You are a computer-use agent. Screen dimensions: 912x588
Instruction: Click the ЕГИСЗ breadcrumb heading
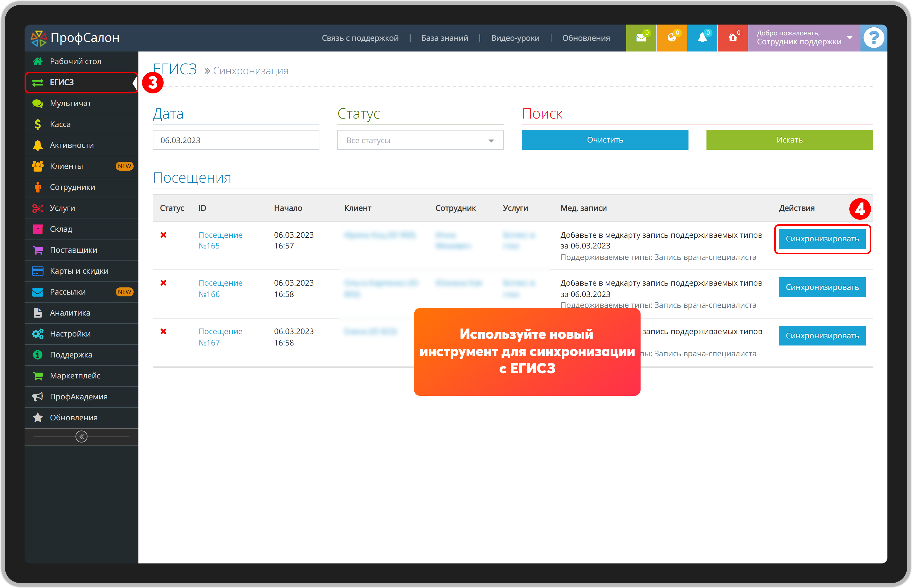(x=175, y=69)
